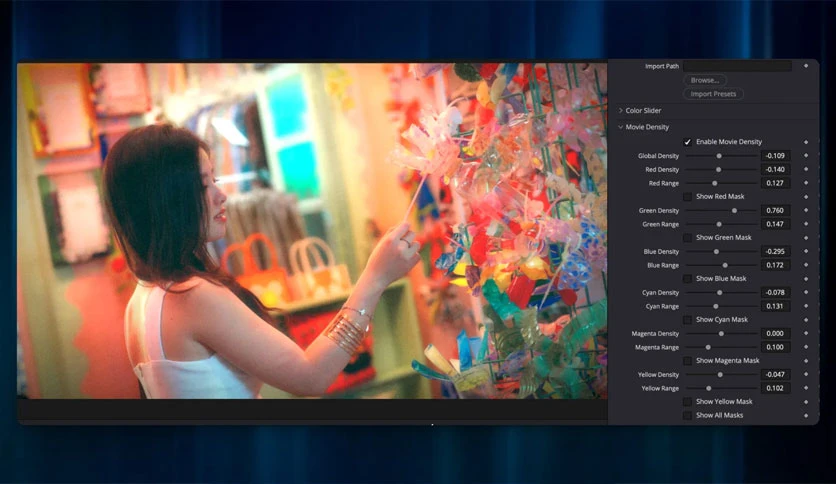Toggle keyframe diamond for Global Density
The image size is (836, 484).
(x=806, y=156)
